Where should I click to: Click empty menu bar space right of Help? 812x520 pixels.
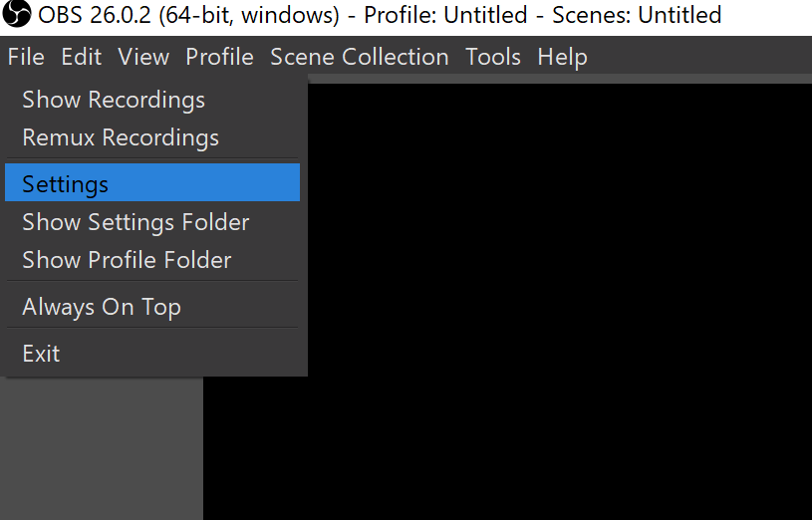(697, 57)
